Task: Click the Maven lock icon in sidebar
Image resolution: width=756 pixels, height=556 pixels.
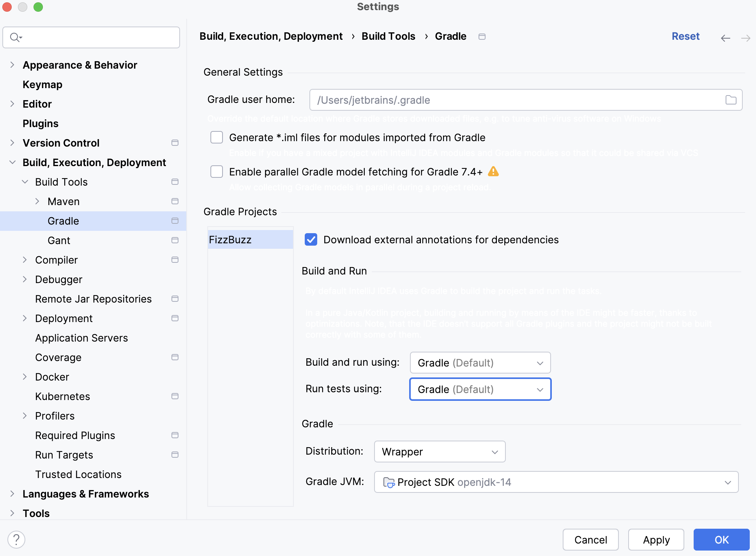Action: [174, 201]
